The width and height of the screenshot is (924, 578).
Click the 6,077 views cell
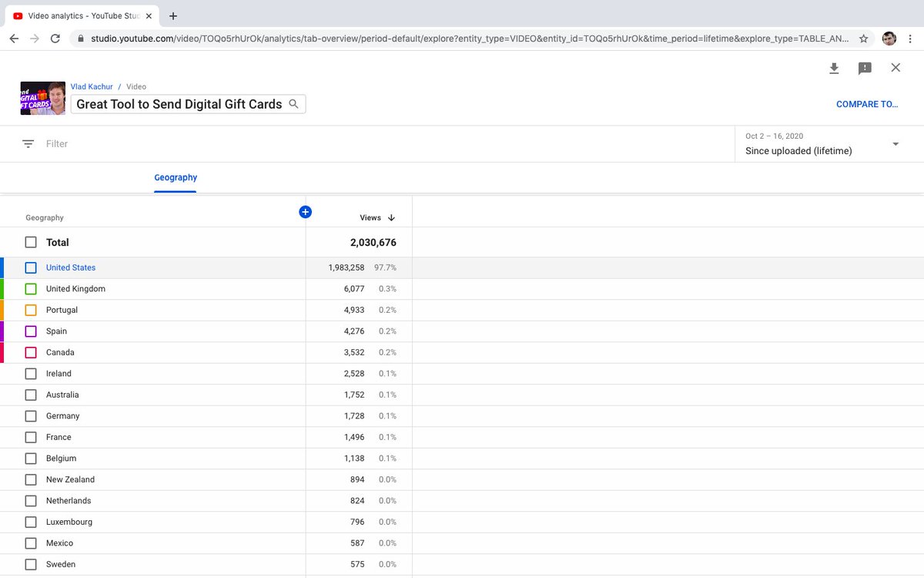coord(354,289)
